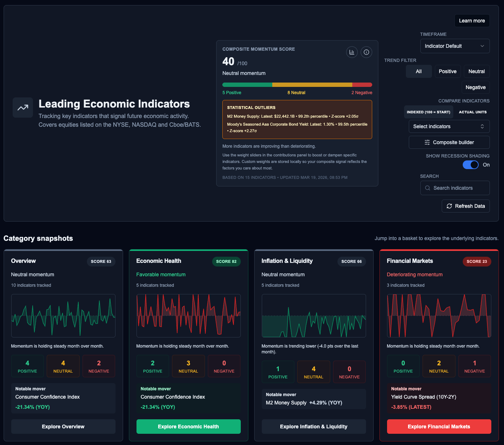This screenshot has height=445, width=504.
Task: Switch comparison mode to Actual Units
Action: point(472,112)
